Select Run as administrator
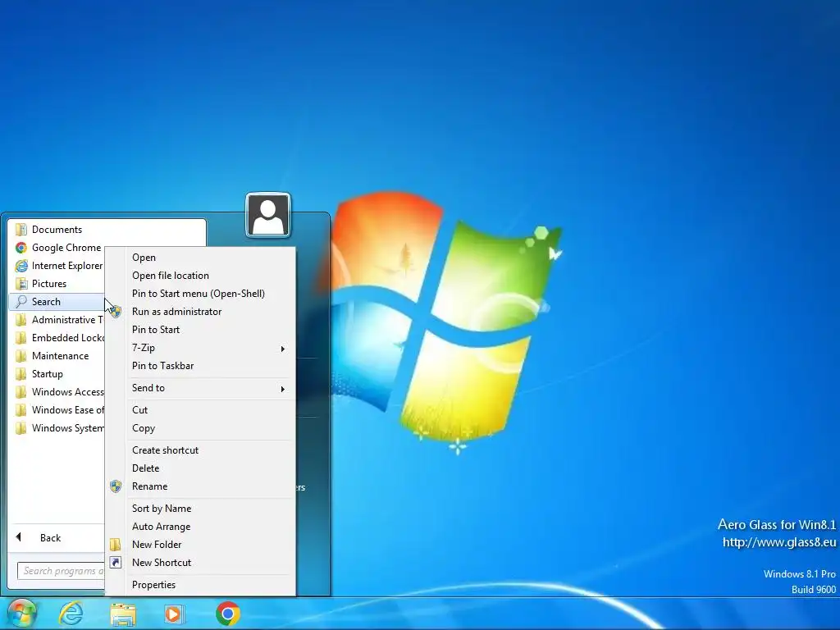The width and height of the screenshot is (840, 630). coord(200,312)
